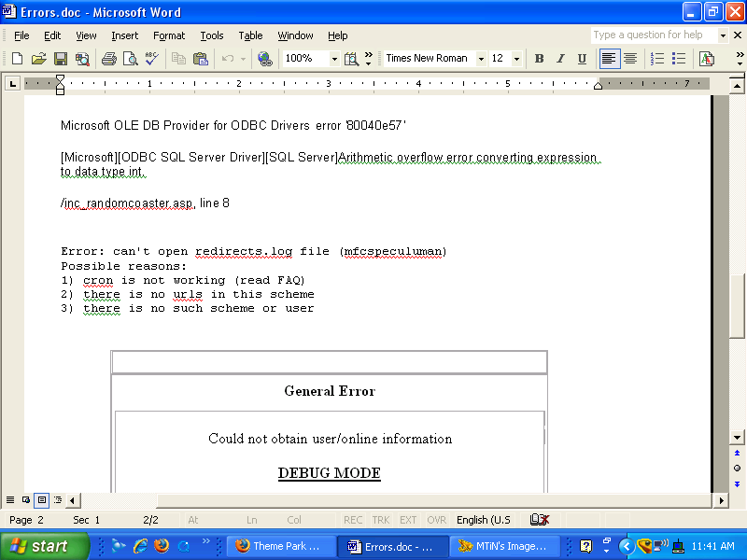The width and height of the screenshot is (747, 560).
Task: Toggle TRK track changes status
Action: [381, 520]
